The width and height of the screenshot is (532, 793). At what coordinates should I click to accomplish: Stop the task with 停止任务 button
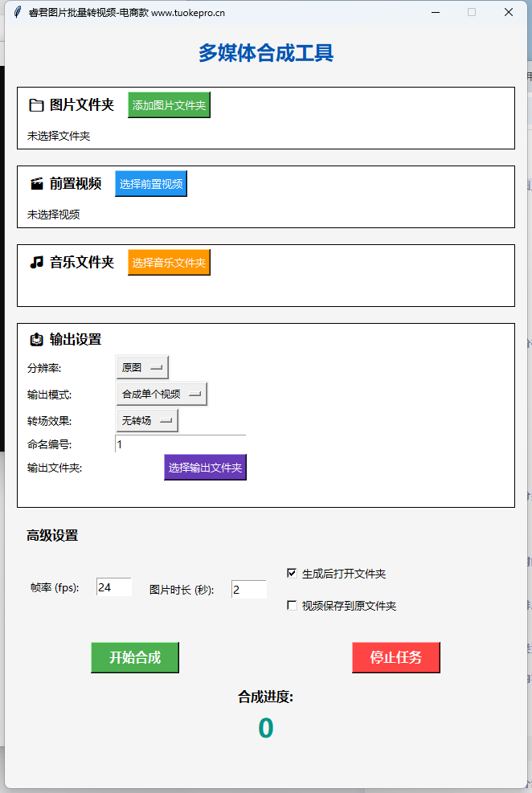click(395, 657)
